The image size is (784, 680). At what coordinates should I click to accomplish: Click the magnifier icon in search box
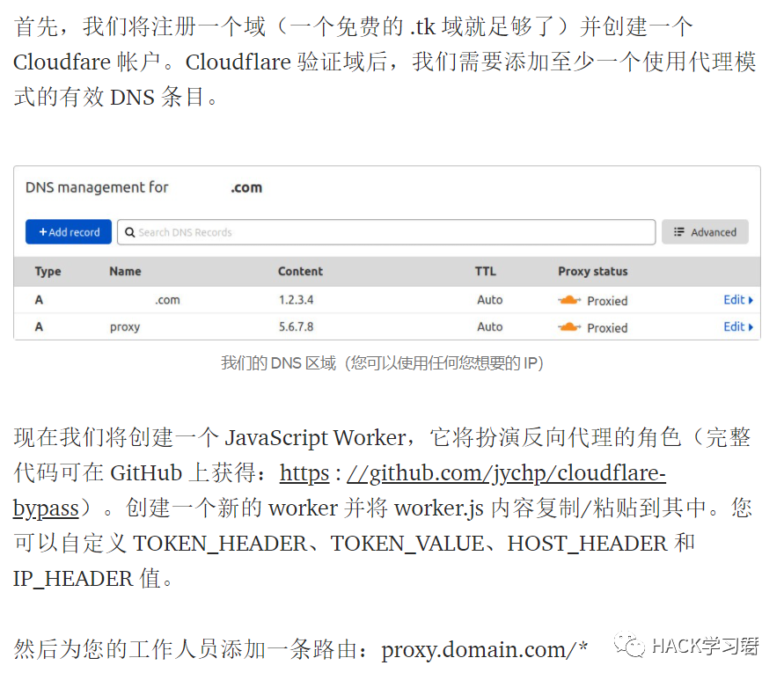point(130,232)
